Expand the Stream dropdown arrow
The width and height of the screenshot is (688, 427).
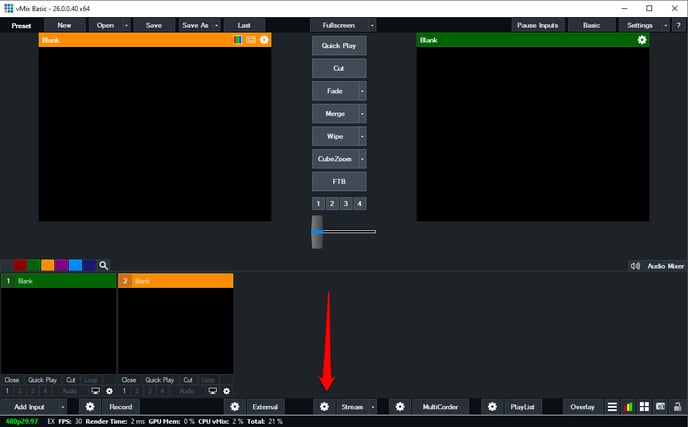(373, 407)
